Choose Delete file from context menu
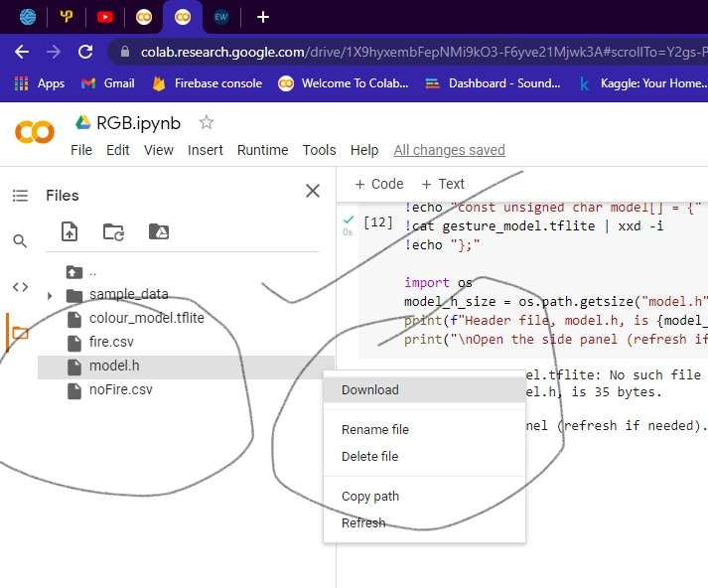This screenshot has width=708, height=588. (x=424, y=457)
